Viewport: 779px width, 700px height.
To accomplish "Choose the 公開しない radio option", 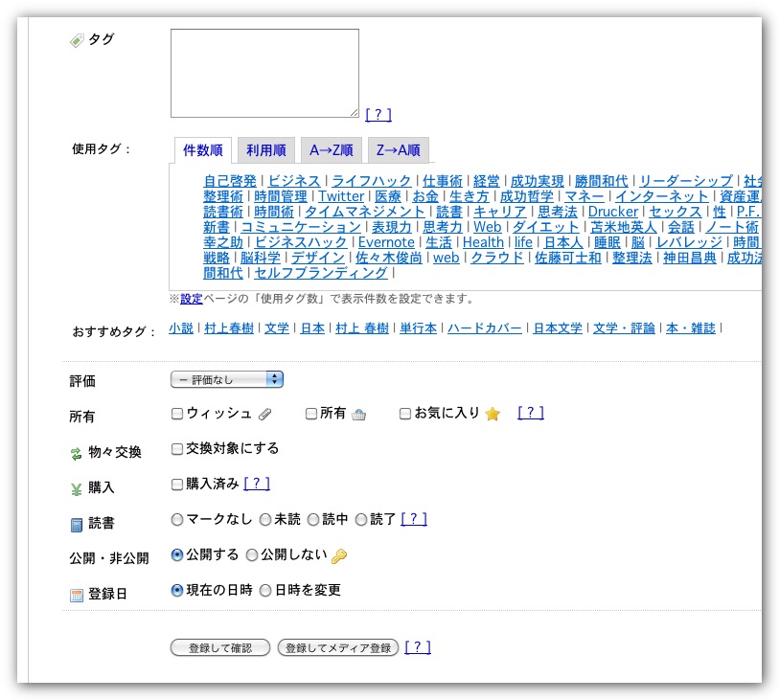I will (x=252, y=554).
